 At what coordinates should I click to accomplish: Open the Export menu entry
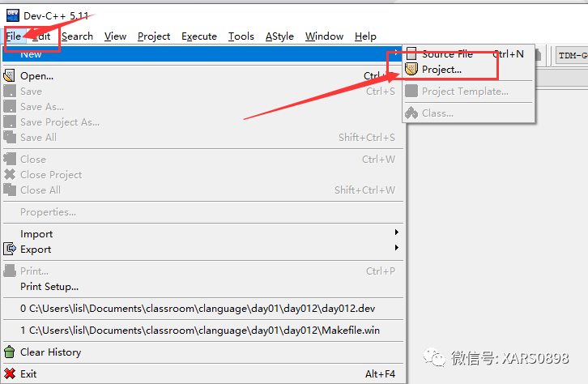pos(202,250)
